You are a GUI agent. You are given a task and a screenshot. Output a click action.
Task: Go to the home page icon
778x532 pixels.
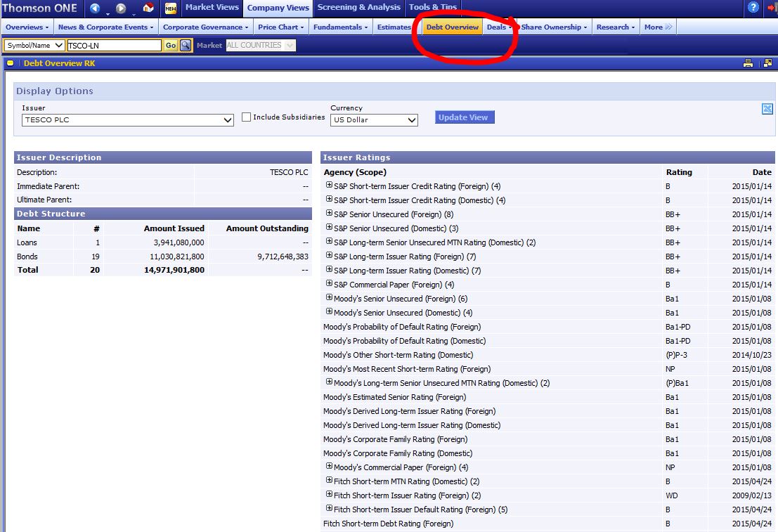pos(148,8)
